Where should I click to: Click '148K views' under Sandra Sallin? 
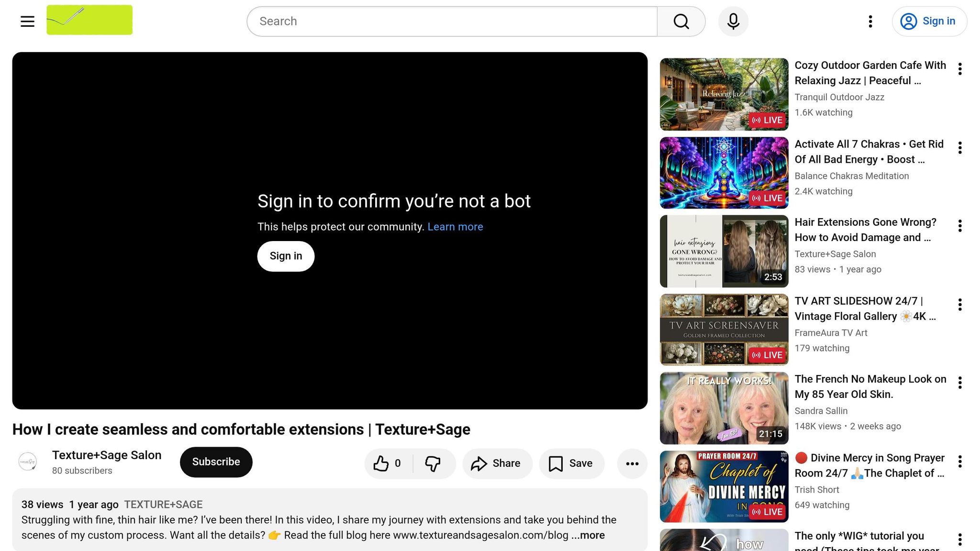point(818,426)
